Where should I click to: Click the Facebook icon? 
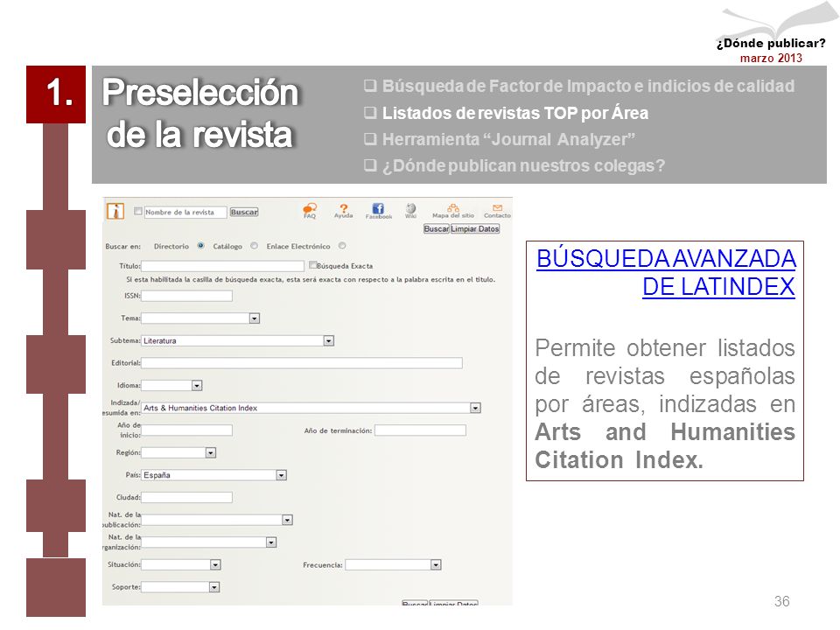(378, 211)
